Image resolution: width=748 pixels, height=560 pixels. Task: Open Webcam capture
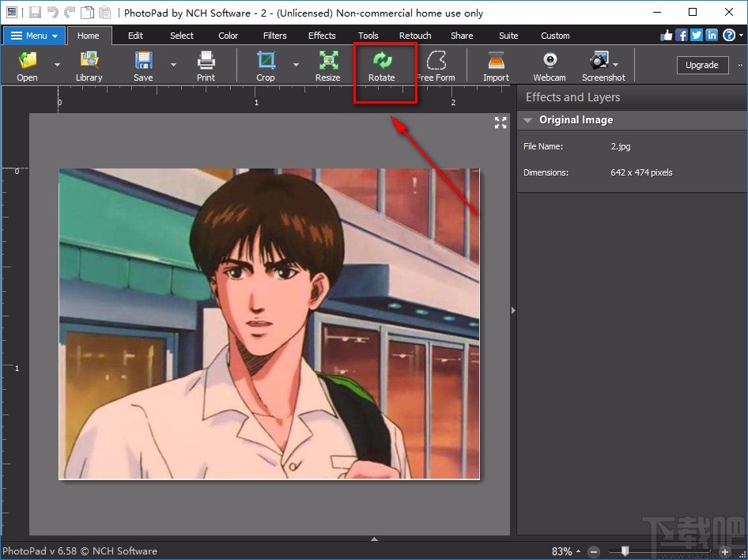[549, 61]
